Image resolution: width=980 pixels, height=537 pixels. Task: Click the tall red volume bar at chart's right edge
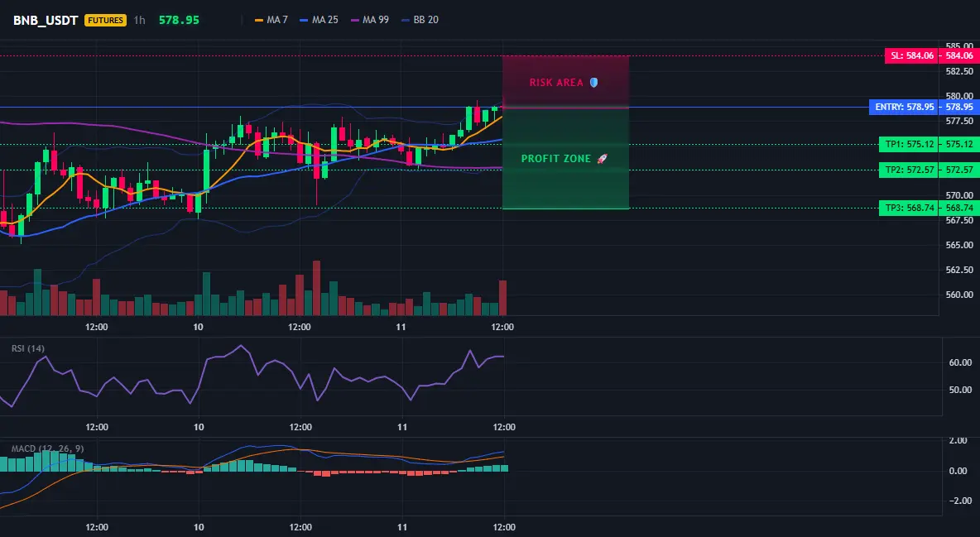point(502,298)
